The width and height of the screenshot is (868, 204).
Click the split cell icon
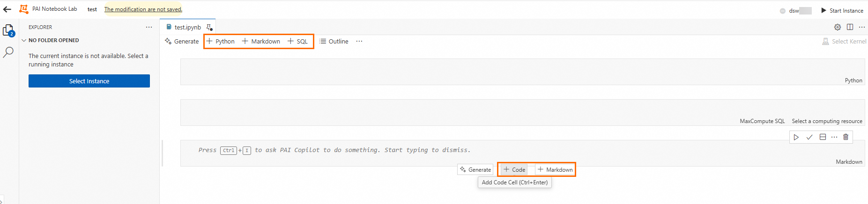tap(823, 137)
